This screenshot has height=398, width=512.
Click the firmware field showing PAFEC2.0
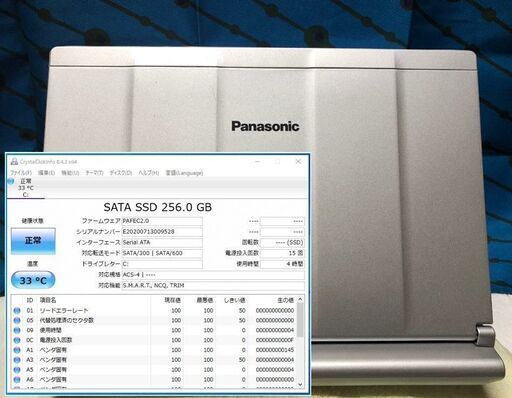click(162, 221)
